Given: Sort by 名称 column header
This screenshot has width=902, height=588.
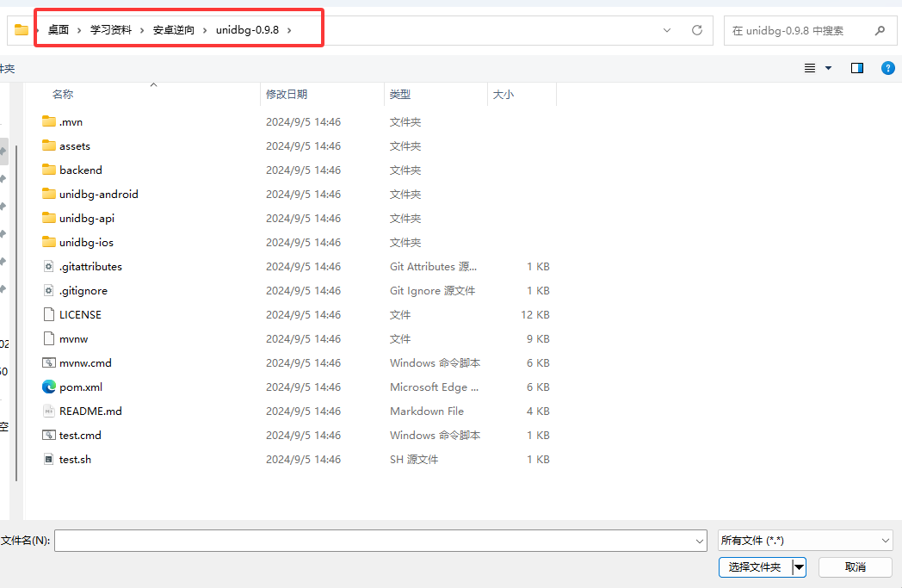Looking at the screenshot, I should [x=63, y=95].
